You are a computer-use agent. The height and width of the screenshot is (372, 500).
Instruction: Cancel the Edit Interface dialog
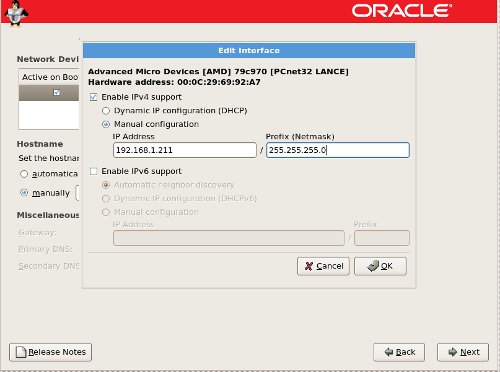click(x=323, y=266)
